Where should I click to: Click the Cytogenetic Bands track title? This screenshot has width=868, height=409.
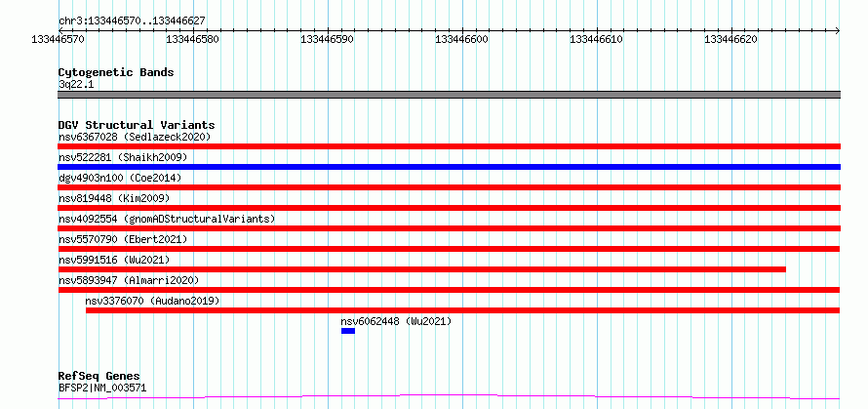116,72
